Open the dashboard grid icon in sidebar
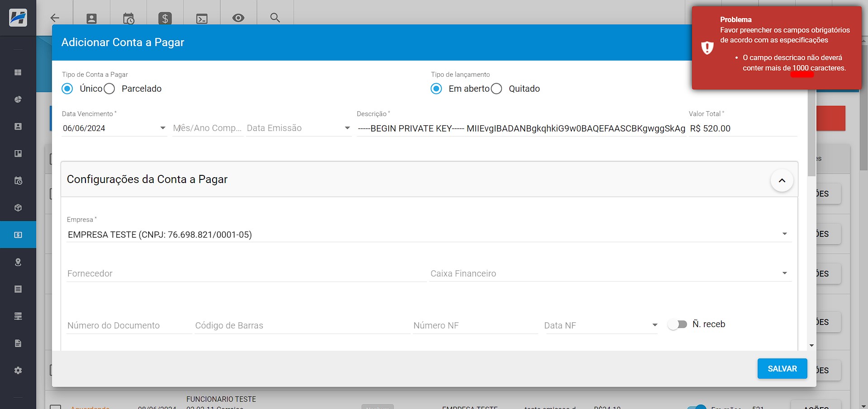Image resolution: width=868 pixels, height=409 pixels. pyautogui.click(x=18, y=72)
